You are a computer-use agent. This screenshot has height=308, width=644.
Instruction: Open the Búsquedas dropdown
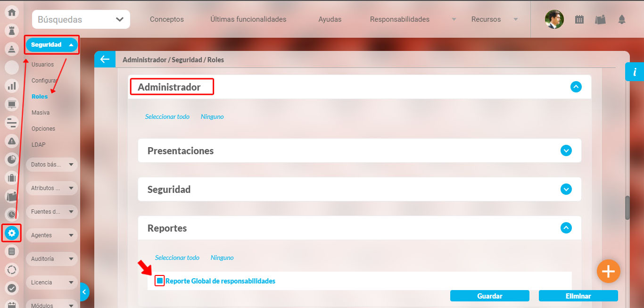click(x=81, y=19)
